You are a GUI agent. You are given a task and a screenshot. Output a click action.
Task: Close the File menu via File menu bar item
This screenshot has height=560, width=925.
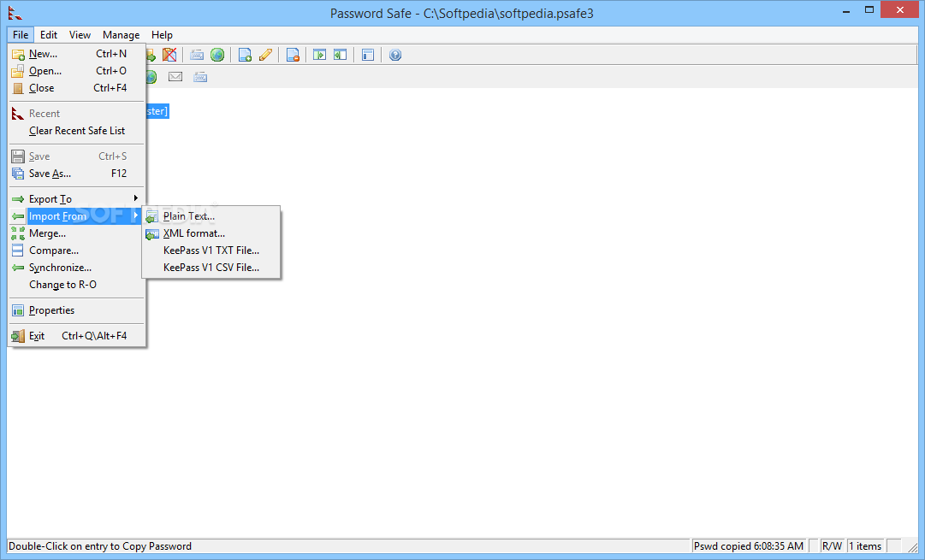21,35
